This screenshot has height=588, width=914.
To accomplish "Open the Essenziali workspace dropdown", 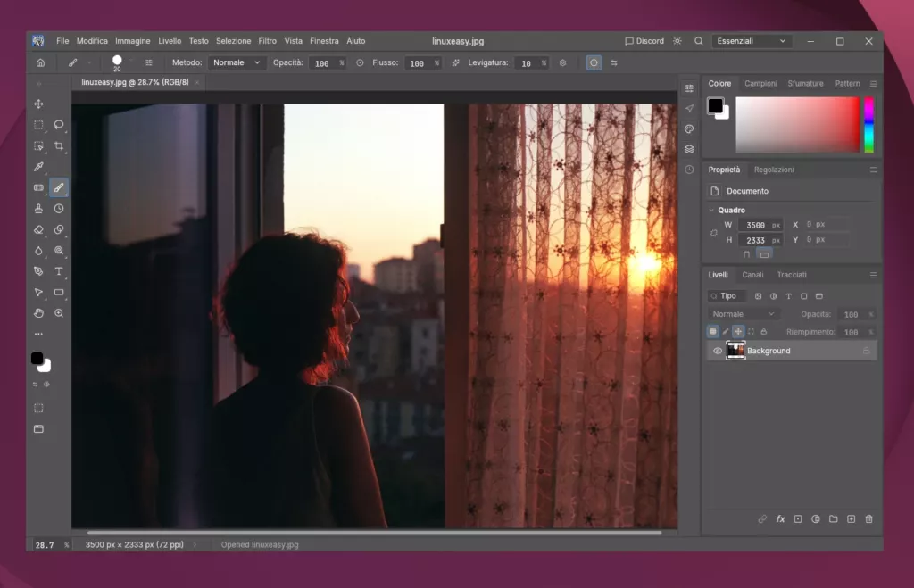I will tap(752, 41).
